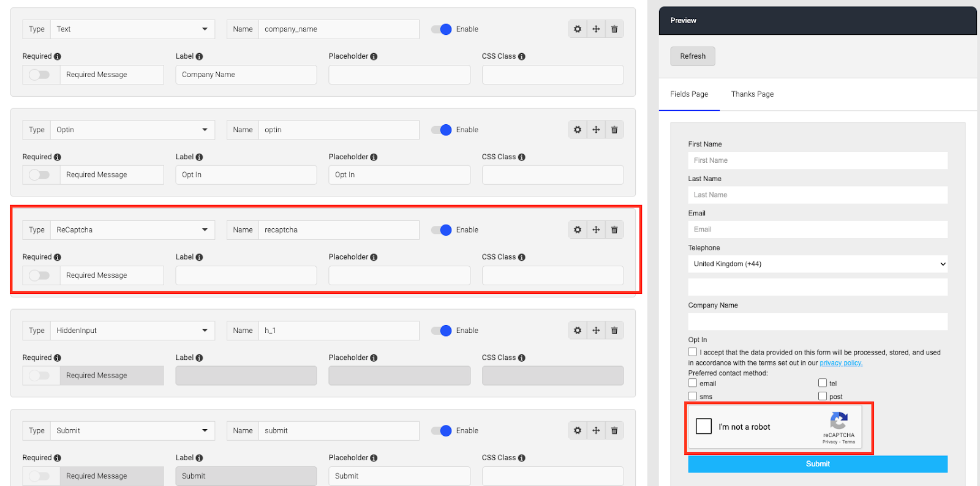Click Placeholder info icon in recaptcha row
The width and height of the screenshot is (980, 486).
tap(374, 257)
